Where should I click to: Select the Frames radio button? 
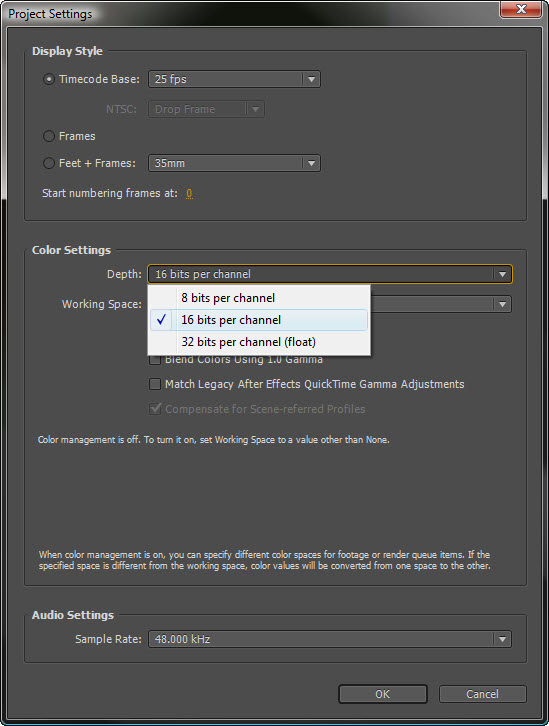[x=49, y=136]
